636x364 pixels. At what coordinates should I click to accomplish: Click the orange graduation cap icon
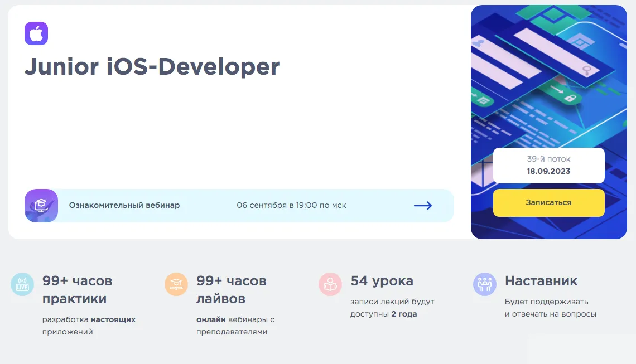pos(176,284)
